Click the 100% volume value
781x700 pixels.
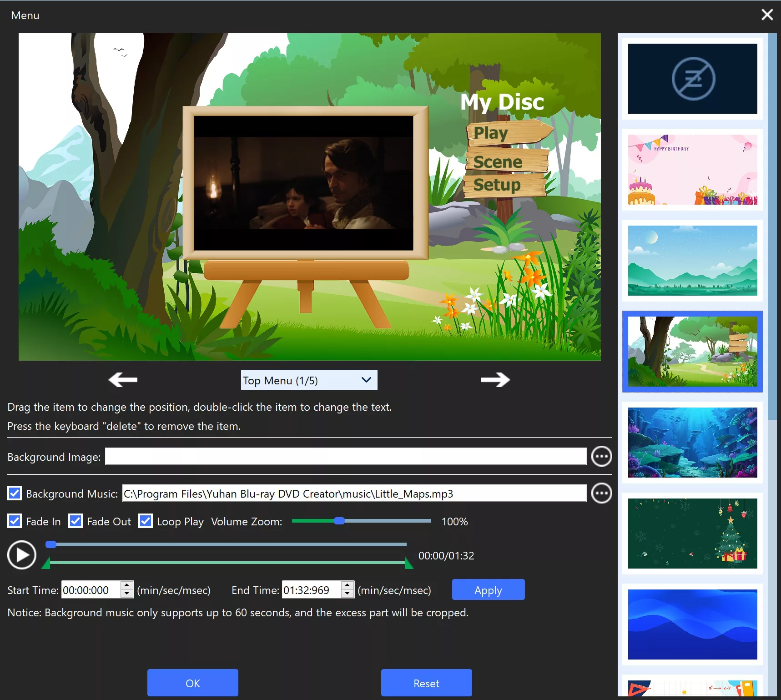454,521
